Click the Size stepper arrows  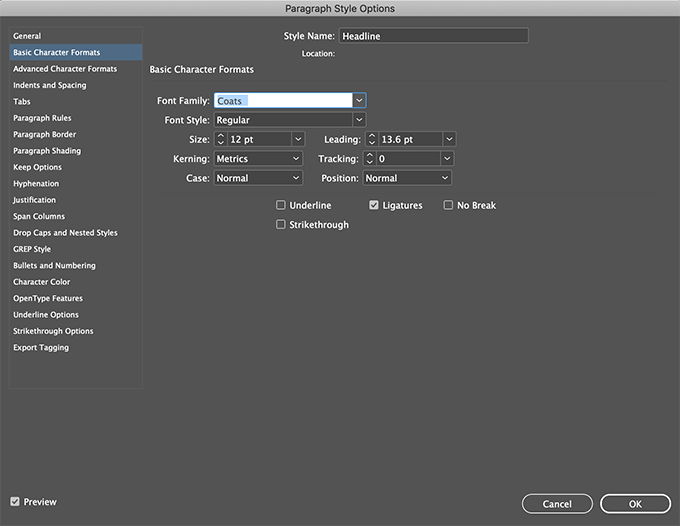pos(221,139)
